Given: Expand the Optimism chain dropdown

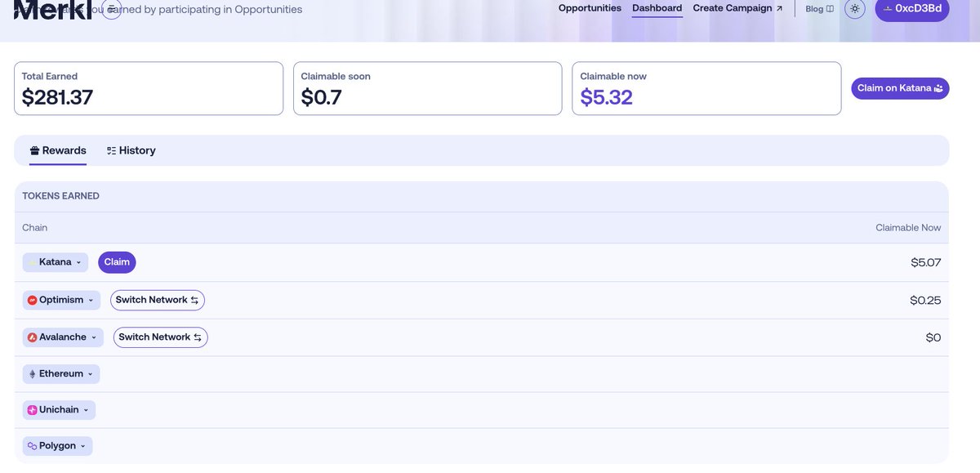Looking at the screenshot, I should pos(61,300).
